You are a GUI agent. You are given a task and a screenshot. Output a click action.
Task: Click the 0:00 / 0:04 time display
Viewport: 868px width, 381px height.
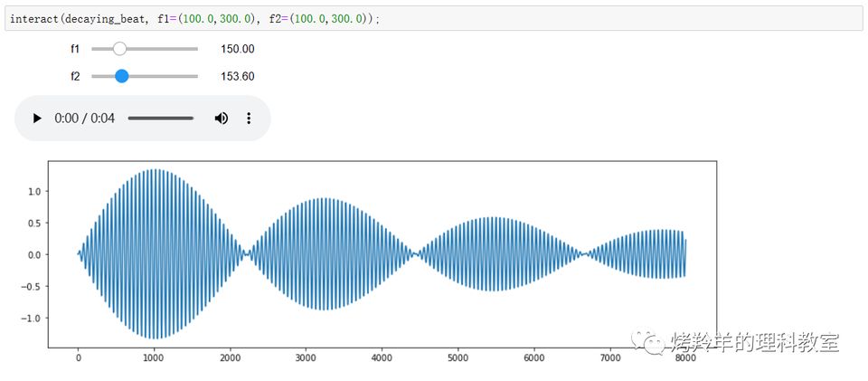pyautogui.click(x=84, y=119)
